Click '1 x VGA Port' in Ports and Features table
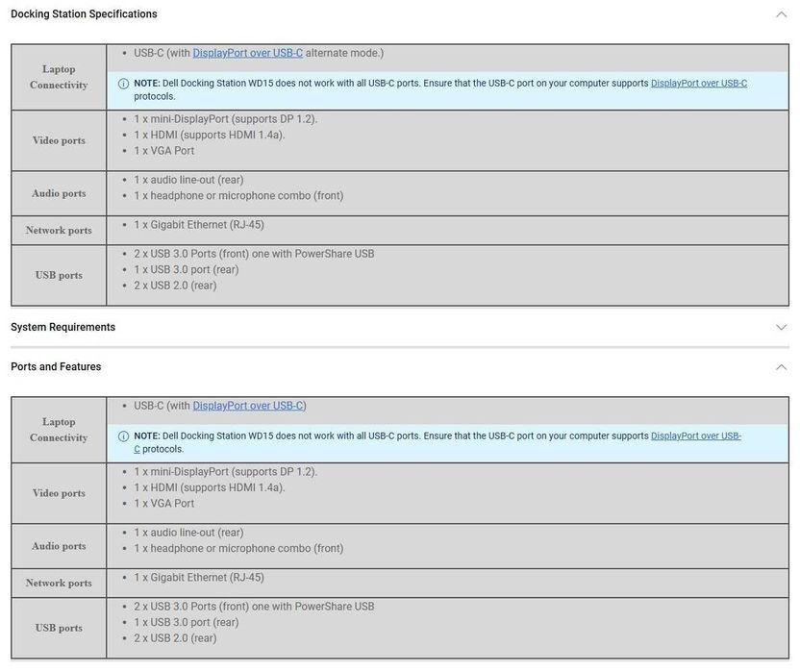Image resolution: width=800 pixels, height=672 pixels. coord(163,504)
